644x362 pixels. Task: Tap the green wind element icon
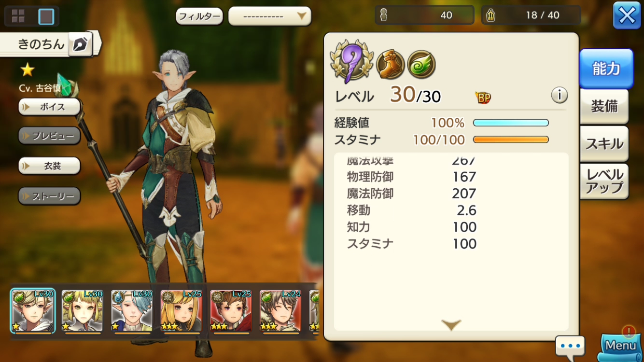pyautogui.click(x=421, y=65)
